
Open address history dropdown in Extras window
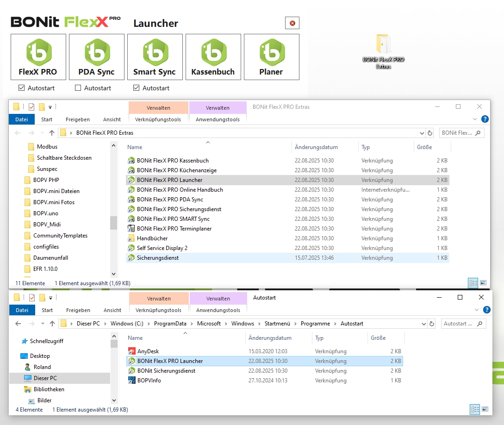tap(422, 133)
